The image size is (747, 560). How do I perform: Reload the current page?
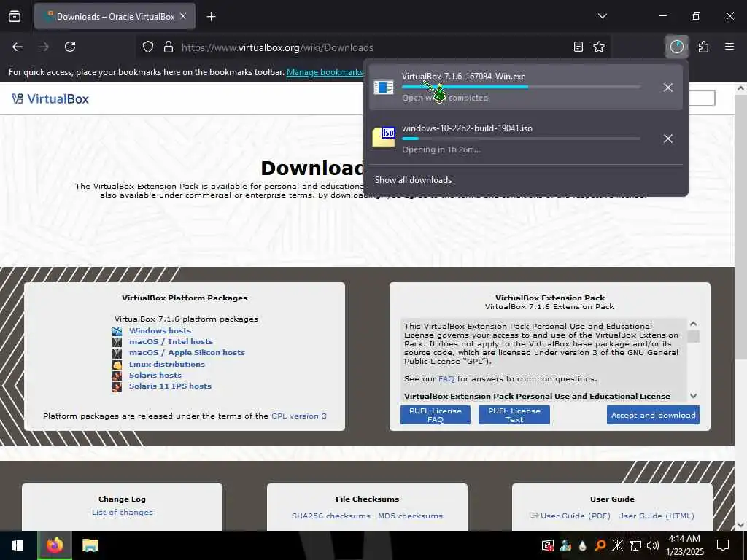coord(70,47)
